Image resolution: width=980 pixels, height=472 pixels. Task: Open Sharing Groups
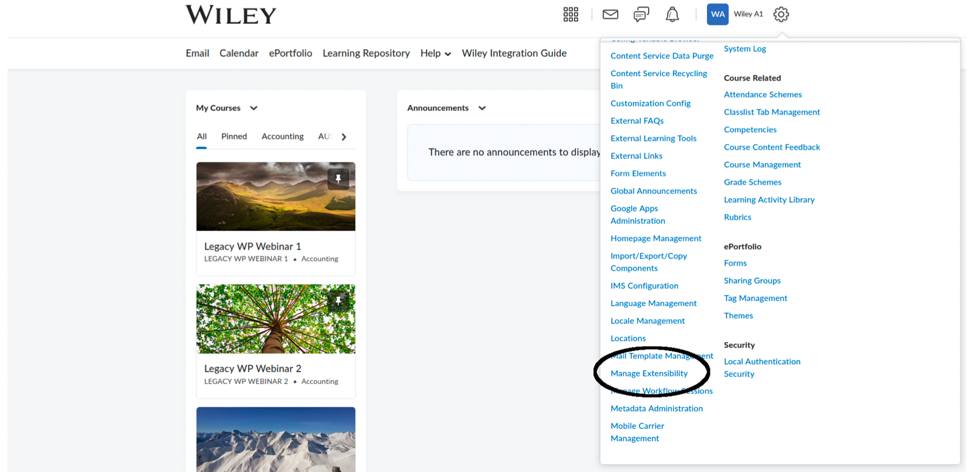pos(752,281)
